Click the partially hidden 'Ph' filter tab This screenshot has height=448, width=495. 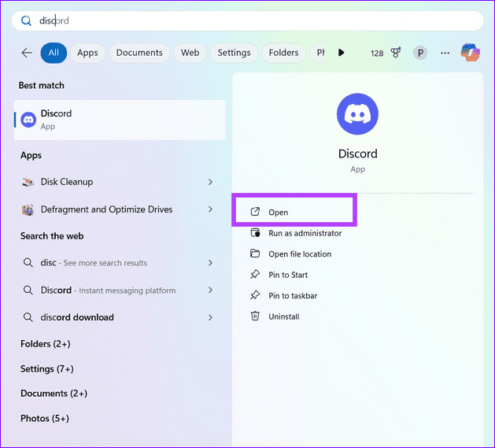pos(318,53)
